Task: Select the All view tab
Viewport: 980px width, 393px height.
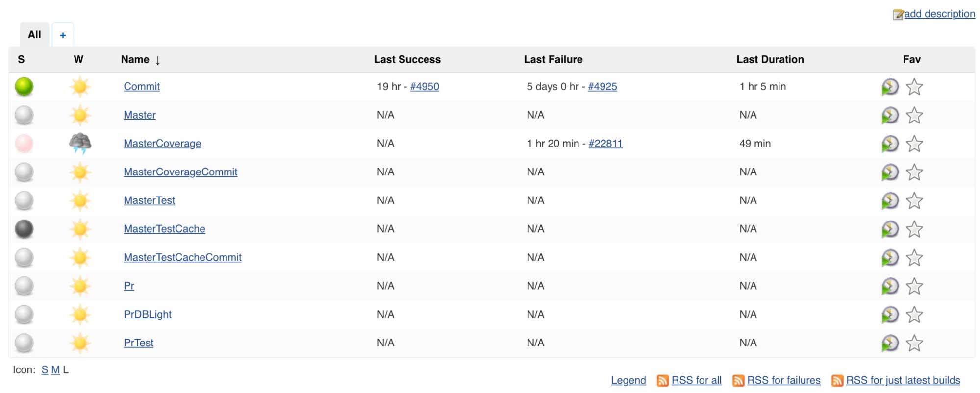Action: (34, 35)
